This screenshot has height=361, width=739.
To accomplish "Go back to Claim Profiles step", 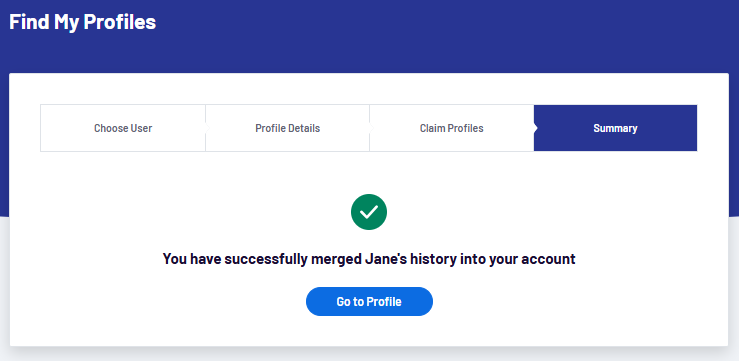I will (452, 128).
